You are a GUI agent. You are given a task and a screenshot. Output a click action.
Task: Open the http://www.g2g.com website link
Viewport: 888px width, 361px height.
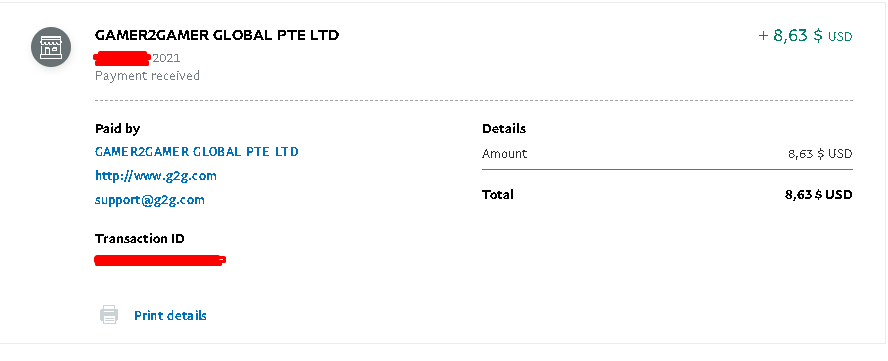[x=156, y=176]
